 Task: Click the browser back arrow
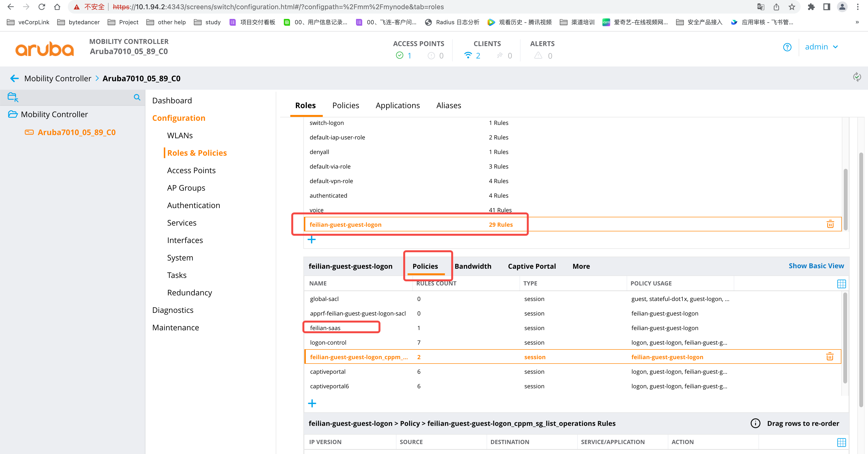point(10,7)
